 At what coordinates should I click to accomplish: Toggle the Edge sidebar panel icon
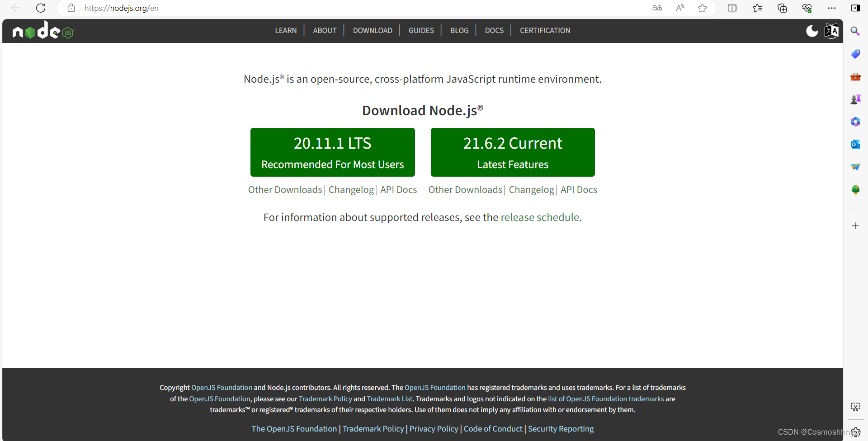click(x=855, y=8)
